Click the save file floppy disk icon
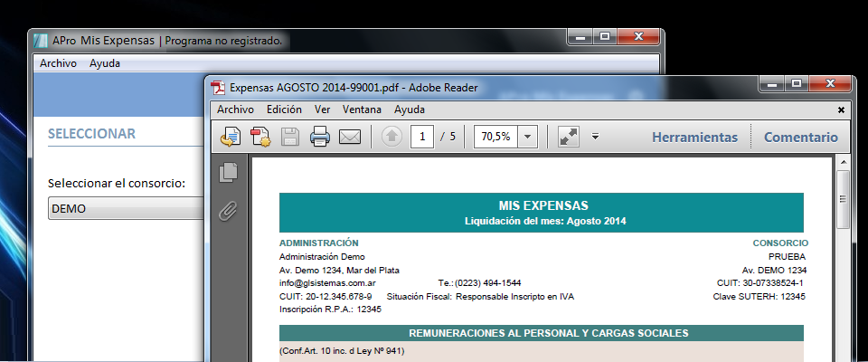This screenshot has height=362, width=868. (290, 138)
